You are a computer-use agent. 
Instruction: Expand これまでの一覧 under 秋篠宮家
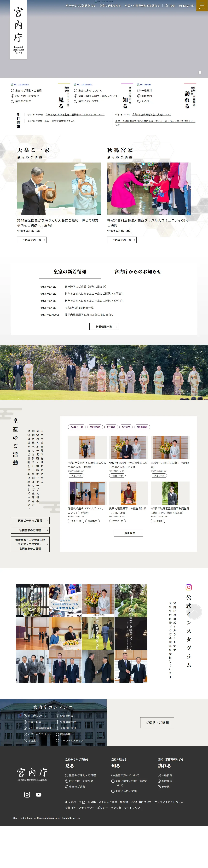pos(122,240)
